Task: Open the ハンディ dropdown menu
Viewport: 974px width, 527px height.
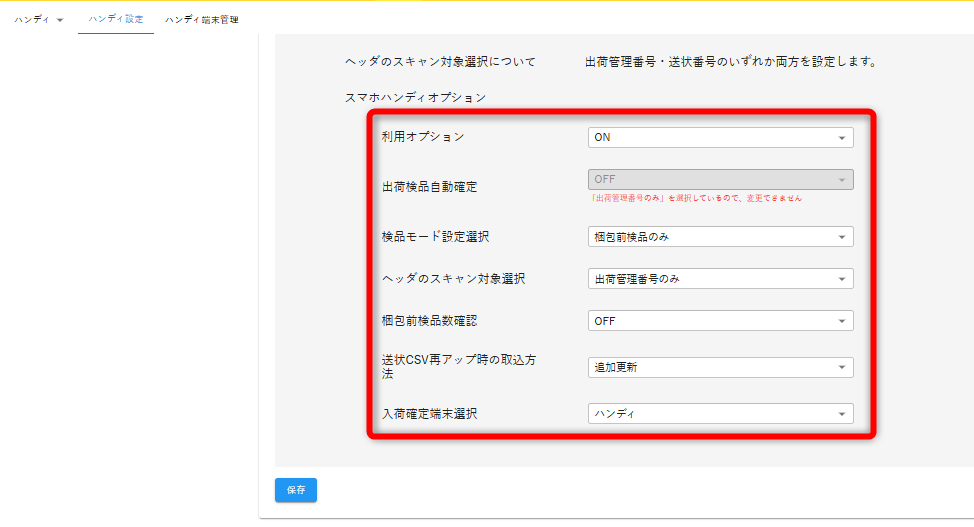Action: (39, 20)
